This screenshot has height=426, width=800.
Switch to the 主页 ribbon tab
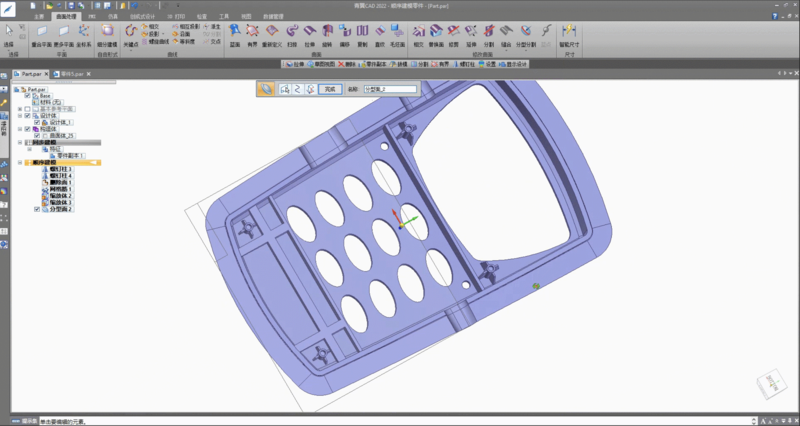39,17
